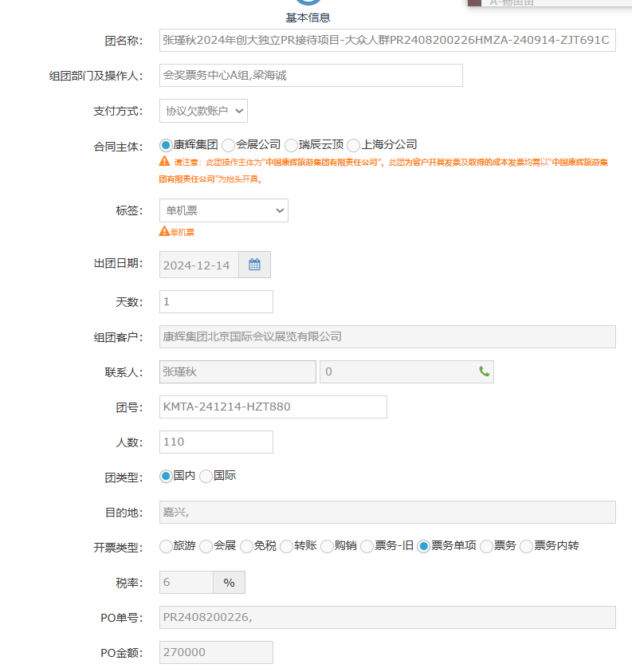Click the 团名称 group name field

387,40
